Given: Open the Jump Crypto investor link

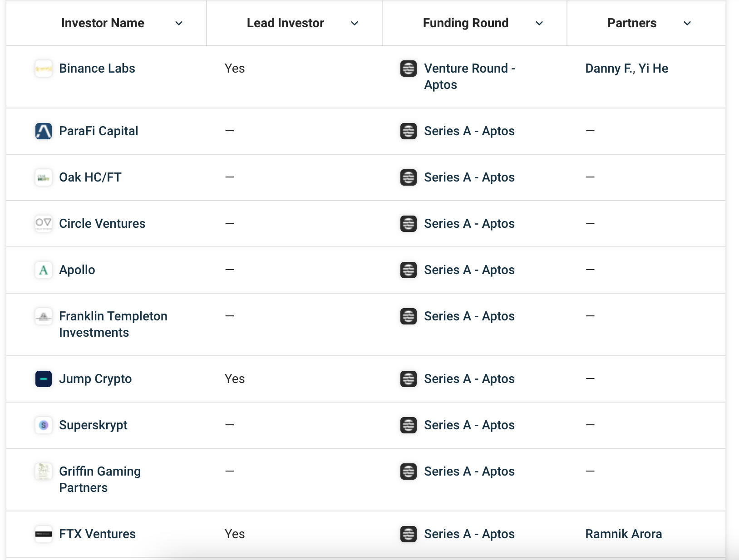Looking at the screenshot, I should 95,379.
